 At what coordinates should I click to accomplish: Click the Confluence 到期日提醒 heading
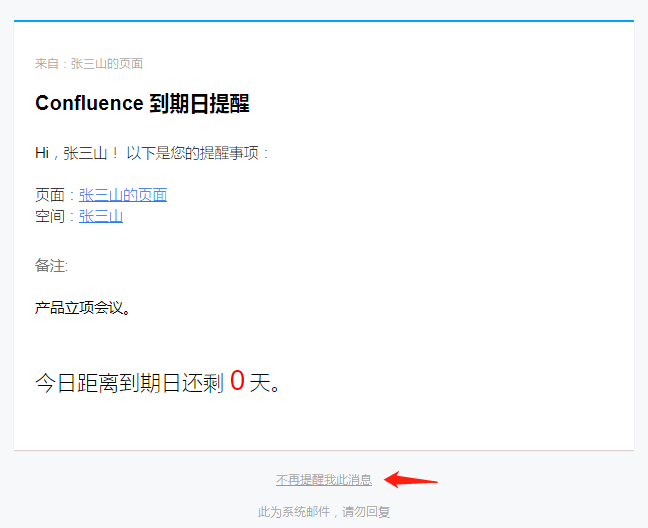click(142, 104)
